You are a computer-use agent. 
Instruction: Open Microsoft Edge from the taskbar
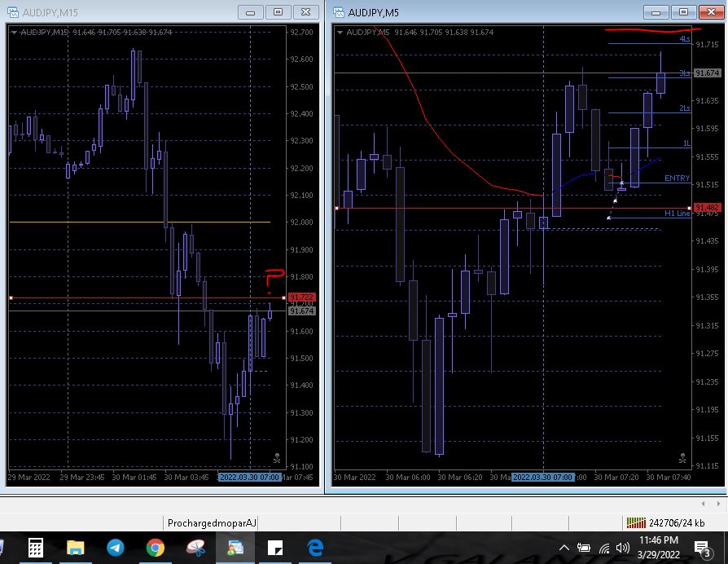pyautogui.click(x=315, y=548)
